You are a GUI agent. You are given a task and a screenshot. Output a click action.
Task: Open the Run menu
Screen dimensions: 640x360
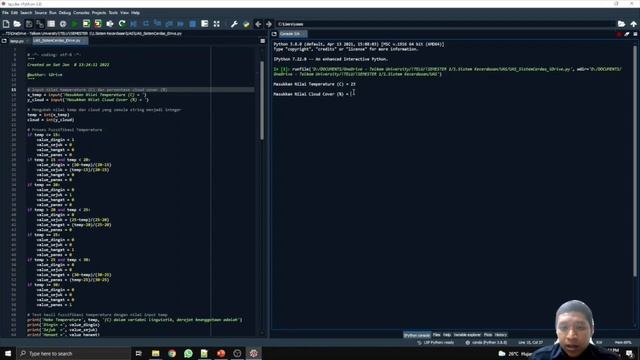(x=53, y=13)
